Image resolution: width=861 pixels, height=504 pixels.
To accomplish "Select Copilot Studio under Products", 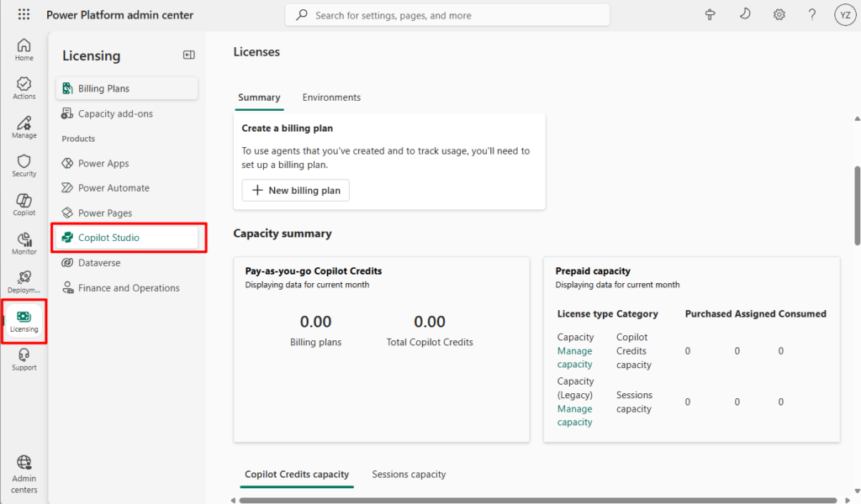I will 108,238.
